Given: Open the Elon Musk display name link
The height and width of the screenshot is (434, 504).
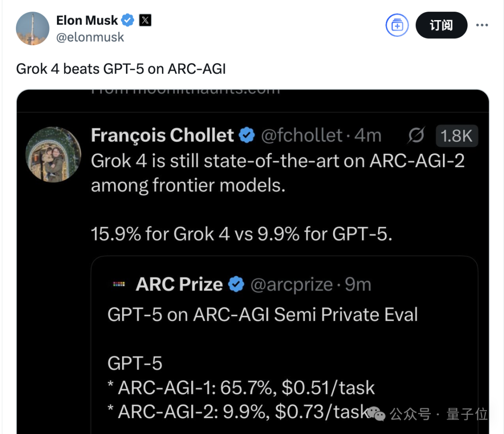Looking at the screenshot, I should click(87, 21).
